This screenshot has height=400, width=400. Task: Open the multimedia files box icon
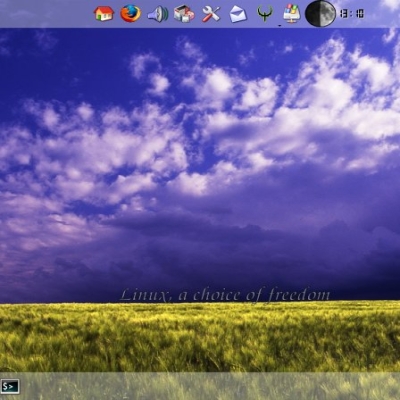click(x=184, y=14)
